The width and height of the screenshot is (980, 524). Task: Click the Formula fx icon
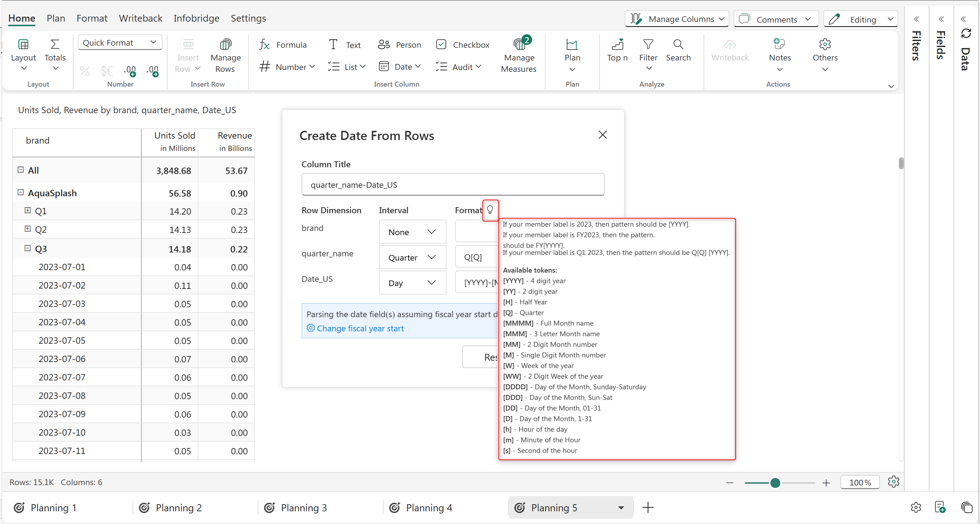point(264,45)
